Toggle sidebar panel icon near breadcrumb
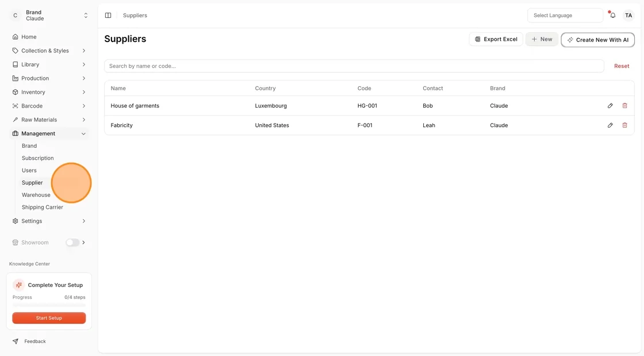The width and height of the screenshot is (644, 356). pyautogui.click(x=108, y=15)
